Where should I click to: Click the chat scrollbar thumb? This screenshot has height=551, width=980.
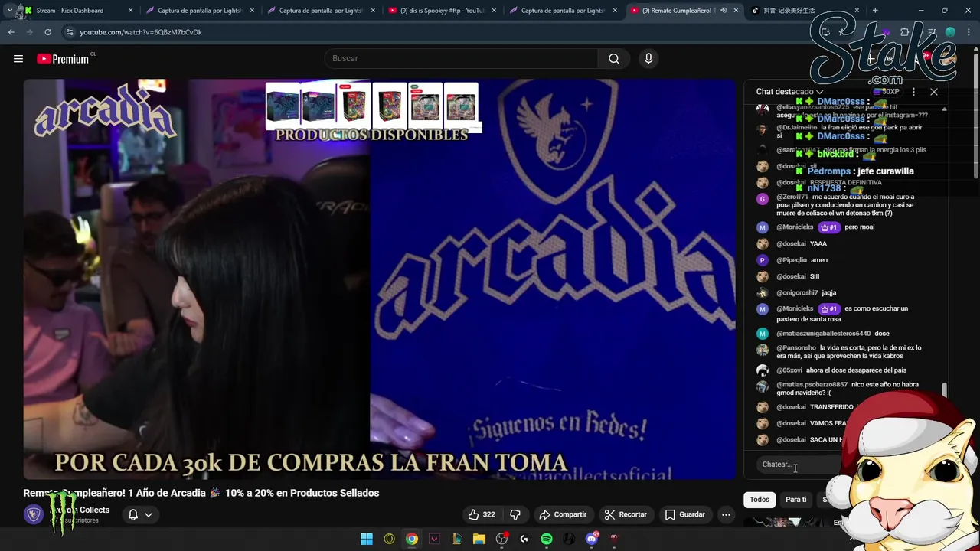tap(944, 391)
